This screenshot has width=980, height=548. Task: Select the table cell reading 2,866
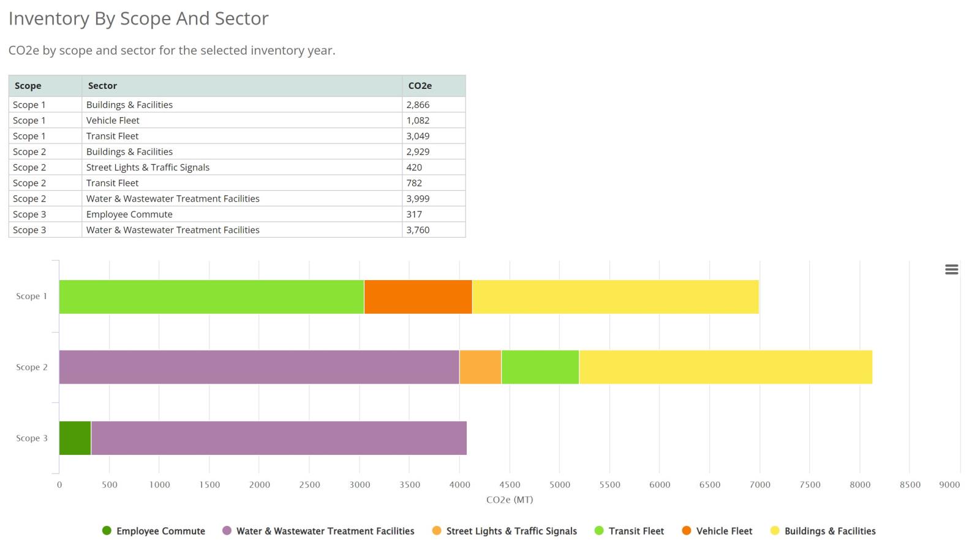(434, 105)
